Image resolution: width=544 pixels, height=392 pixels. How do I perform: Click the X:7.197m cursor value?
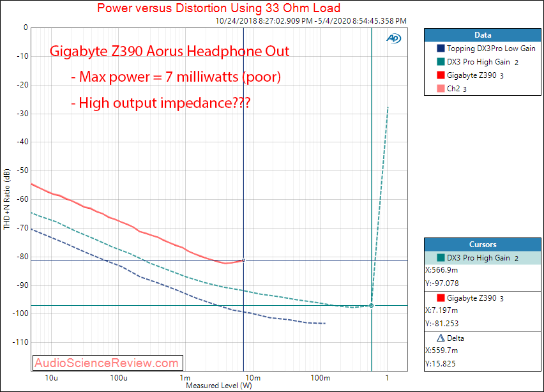click(441, 310)
